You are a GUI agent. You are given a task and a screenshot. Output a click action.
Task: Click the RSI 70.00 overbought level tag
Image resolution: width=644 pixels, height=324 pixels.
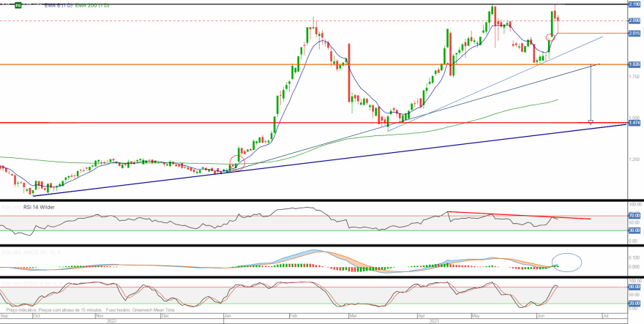click(x=634, y=215)
